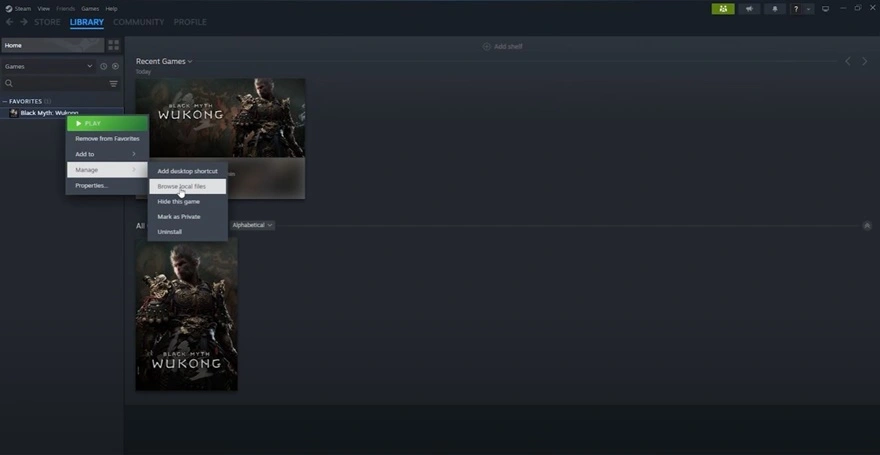Switch to the Store tab
The image size is (880, 455).
47,22
